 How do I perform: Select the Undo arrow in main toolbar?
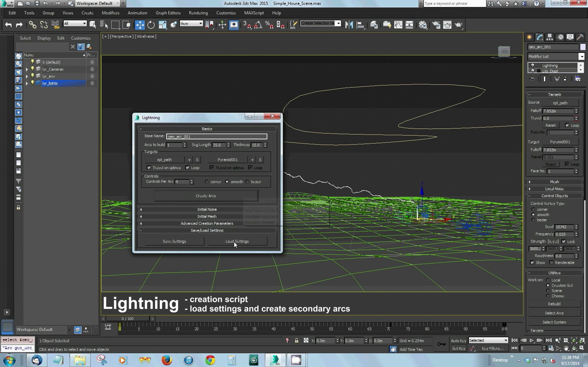pos(8,25)
